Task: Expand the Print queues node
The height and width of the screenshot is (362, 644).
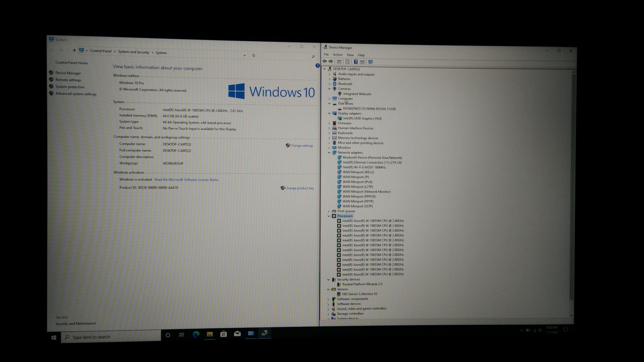Action: 329,211
